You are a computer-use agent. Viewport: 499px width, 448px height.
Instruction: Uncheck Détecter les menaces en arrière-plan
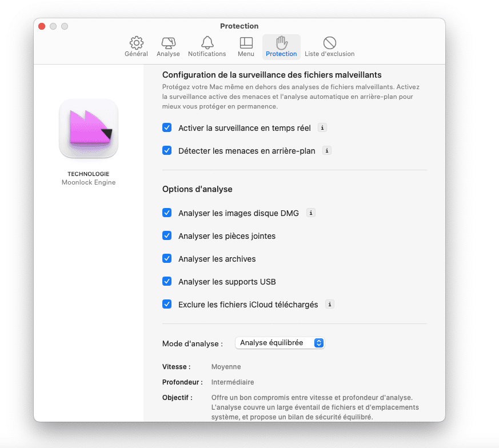tap(167, 150)
